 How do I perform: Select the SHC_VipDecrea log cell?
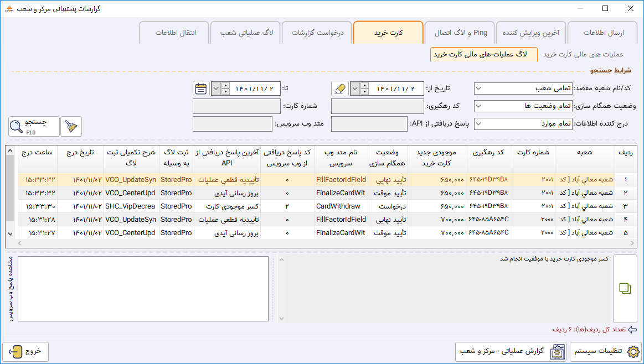tap(131, 206)
